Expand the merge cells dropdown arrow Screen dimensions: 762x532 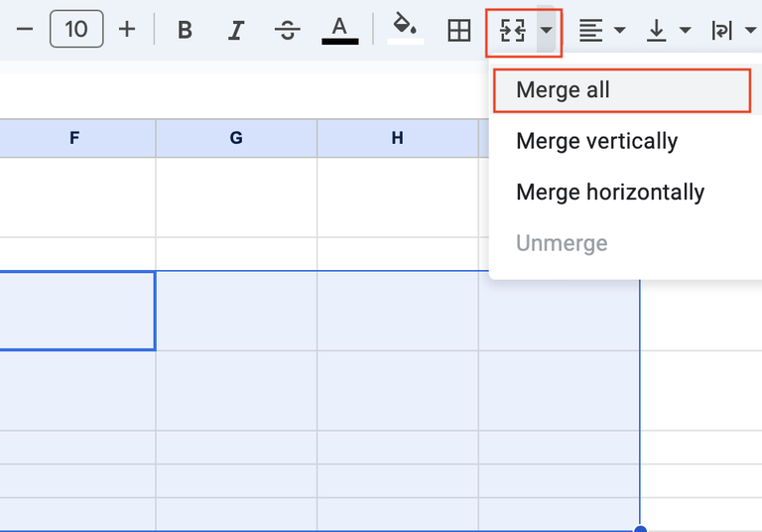tap(547, 31)
